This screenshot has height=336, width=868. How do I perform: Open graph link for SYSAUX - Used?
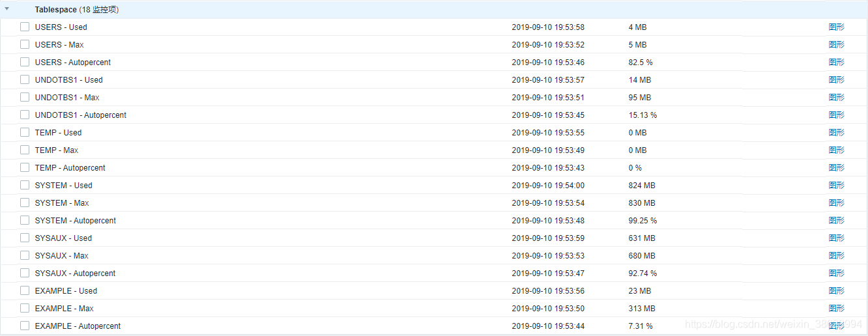point(836,238)
